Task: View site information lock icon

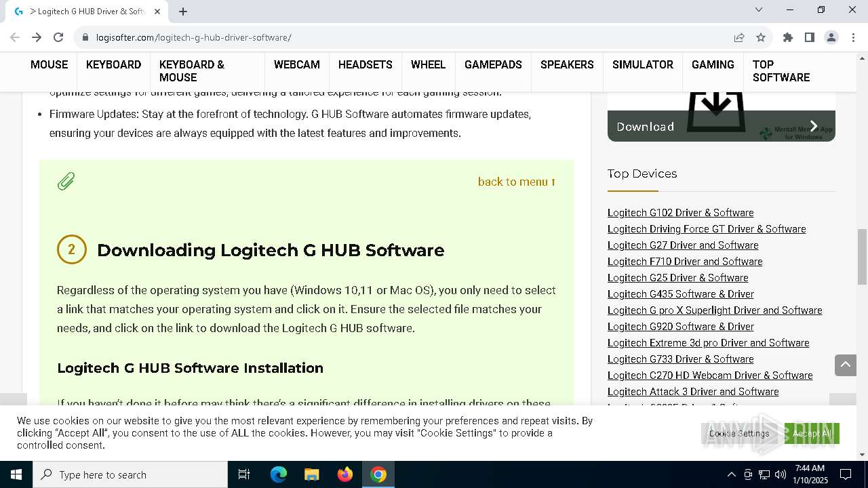Action: [x=85, y=37]
